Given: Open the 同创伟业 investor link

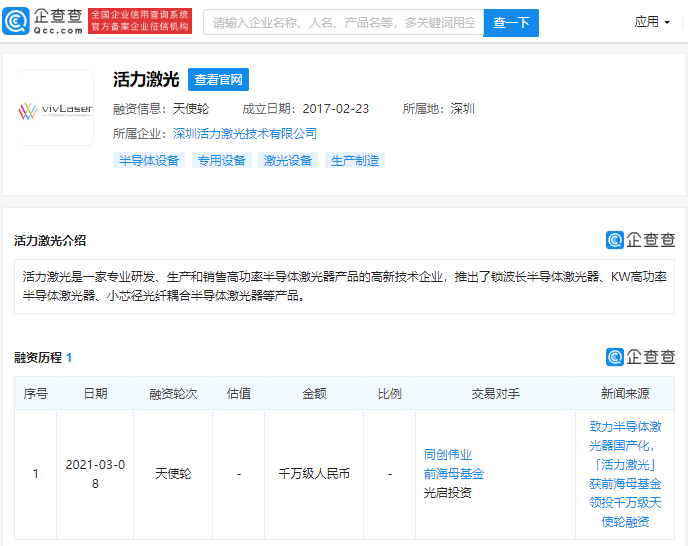Looking at the screenshot, I should tap(448, 455).
